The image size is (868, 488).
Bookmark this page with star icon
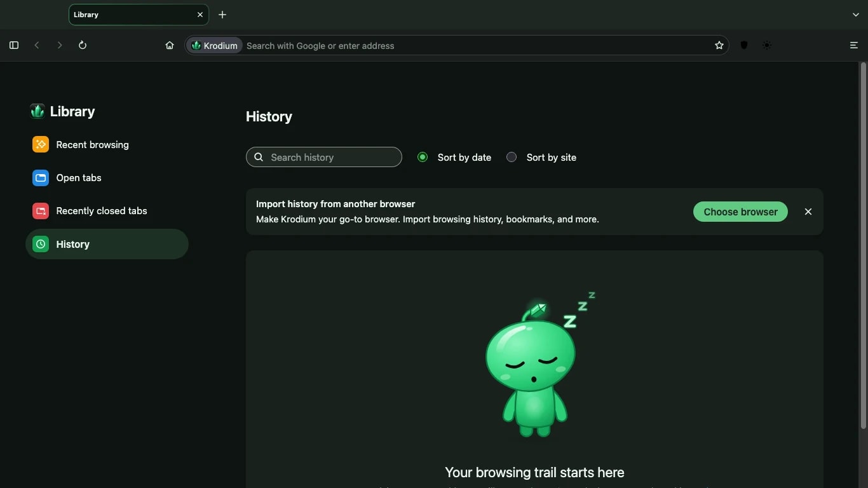pos(719,45)
